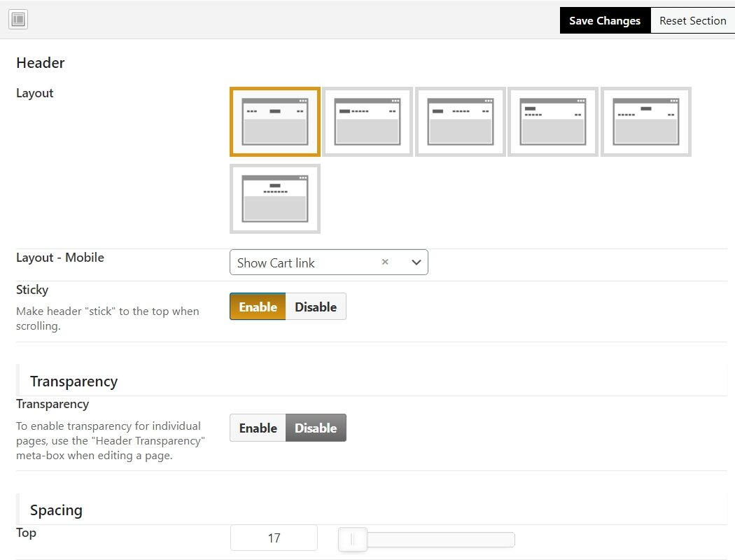Click the 'Make header stick' description text

(x=107, y=318)
